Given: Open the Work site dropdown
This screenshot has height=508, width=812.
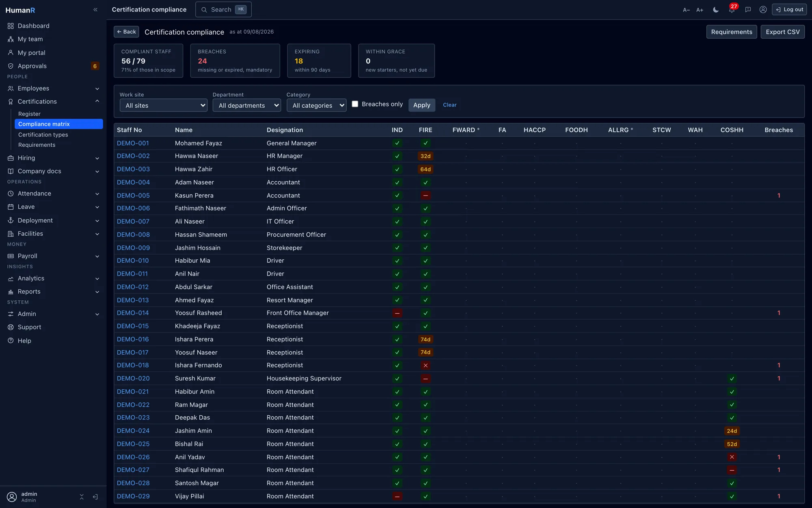Looking at the screenshot, I should 163,105.
